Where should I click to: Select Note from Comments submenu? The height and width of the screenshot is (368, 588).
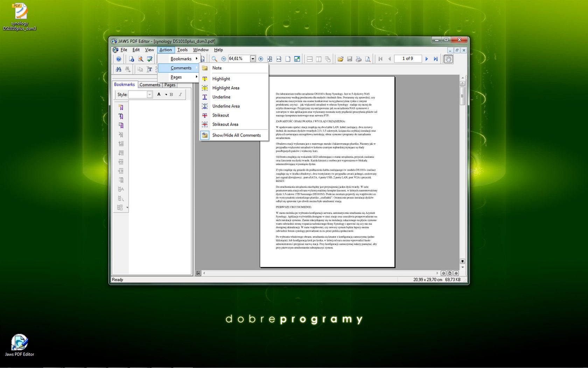pos(234,68)
